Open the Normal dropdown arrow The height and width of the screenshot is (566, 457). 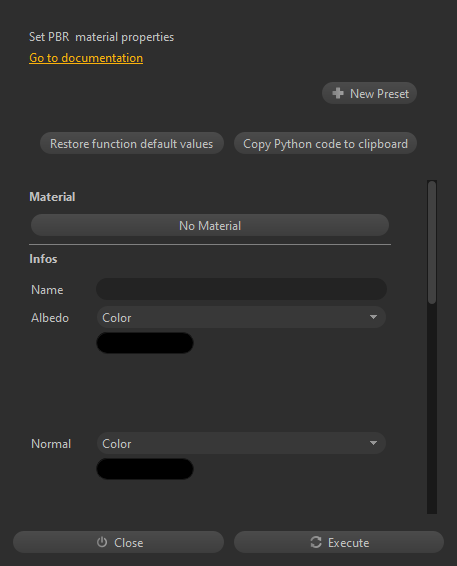coord(373,443)
